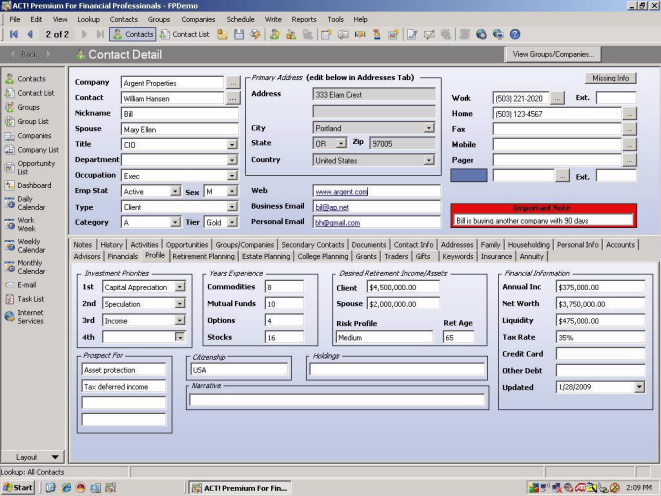Open E-mail in the sidebar
661x496 pixels.
(x=21, y=285)
